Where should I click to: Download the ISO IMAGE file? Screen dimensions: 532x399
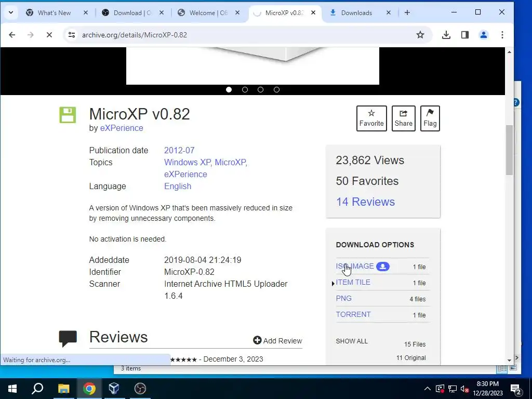point(355,267)
